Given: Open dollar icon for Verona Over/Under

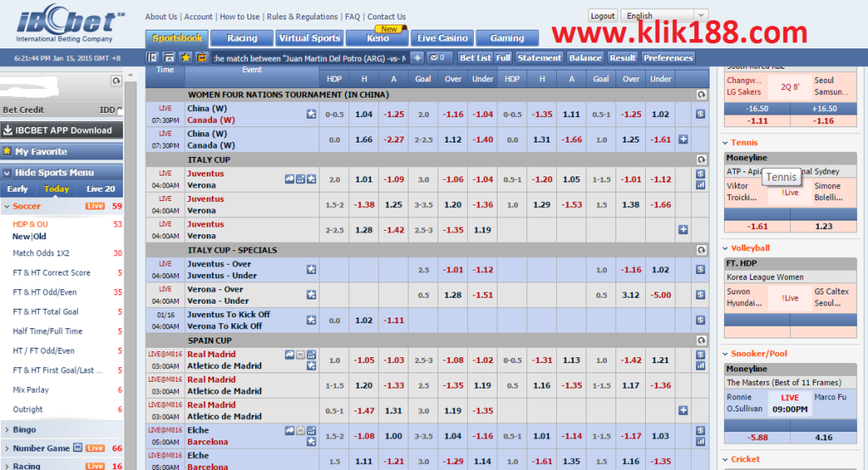Looking at the screenshot, I should click(x=700, y=295).
